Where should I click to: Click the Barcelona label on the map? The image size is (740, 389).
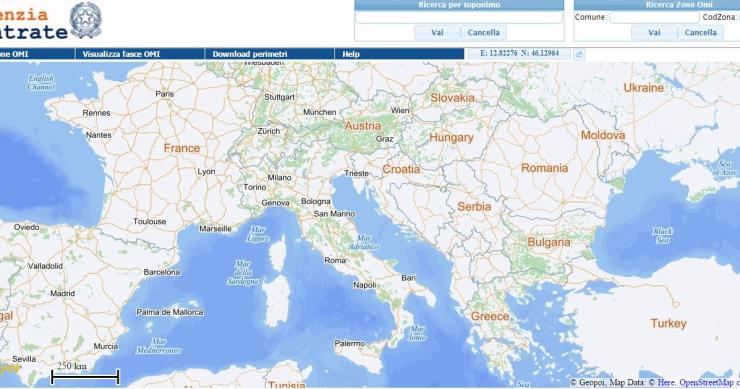(162, 272)
